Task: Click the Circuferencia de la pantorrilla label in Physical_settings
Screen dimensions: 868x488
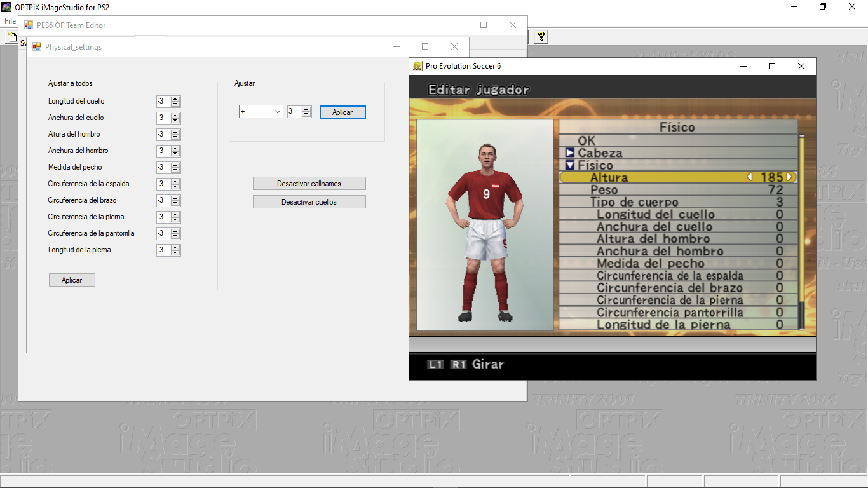Action: (x=92, y=233)
